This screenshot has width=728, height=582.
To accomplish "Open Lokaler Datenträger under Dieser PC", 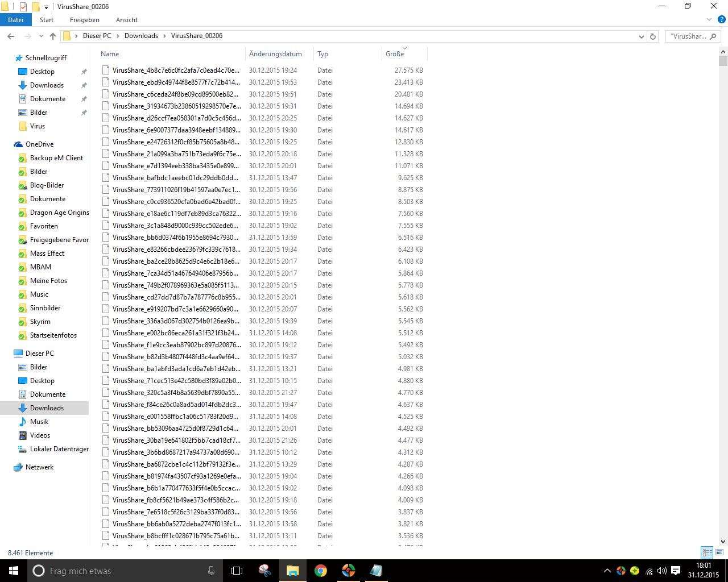I will (x=59, y=449).
